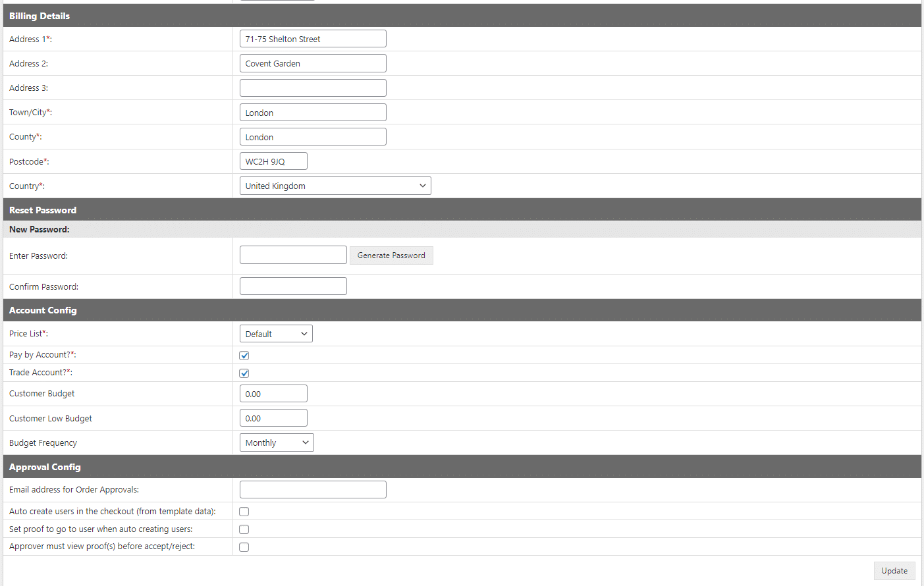This screenshot has height=586, width=924.
Task: Click the Update button
Action: click(x=894, y=571)
